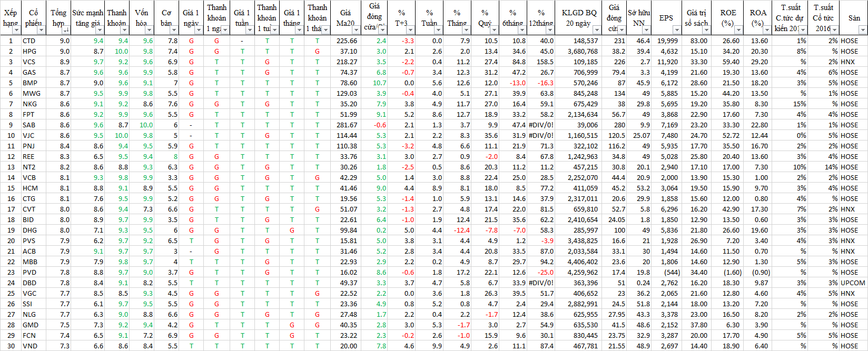
Task: Open the Sàn column filter dropdown
Action: tap(863, 30)
